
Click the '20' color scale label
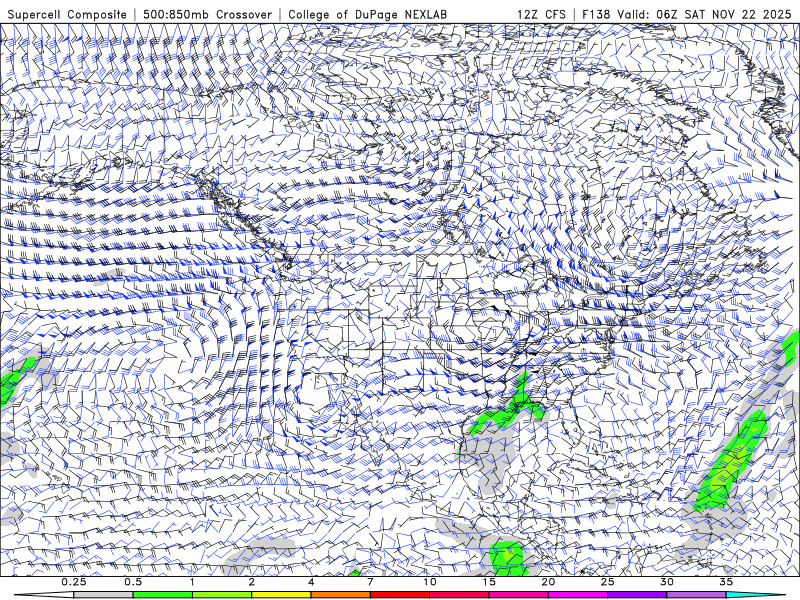click(548, 582)
